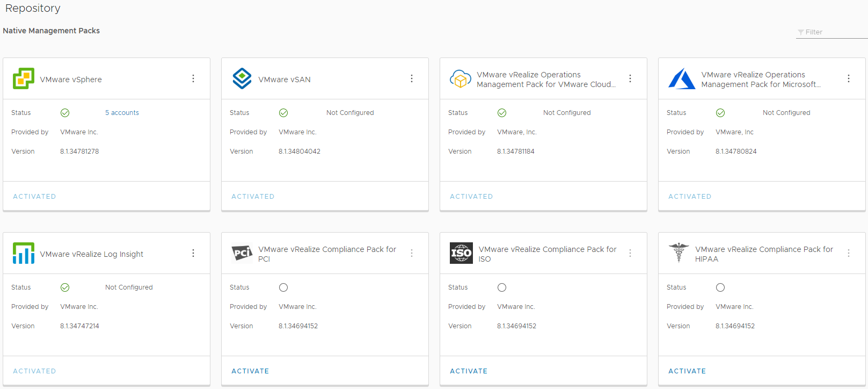
Task: Click ACTIVATED on the Log Insight card
Action: tap(34, 371)
